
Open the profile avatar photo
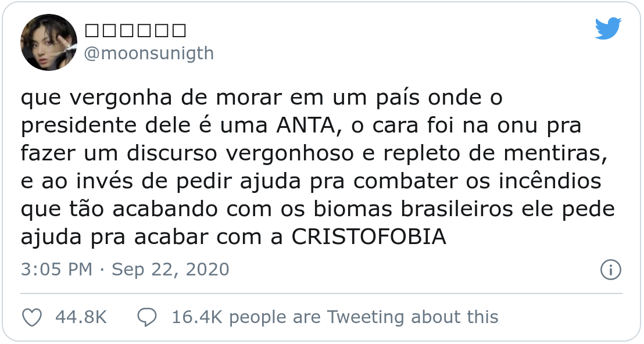(x=49, y=42)
